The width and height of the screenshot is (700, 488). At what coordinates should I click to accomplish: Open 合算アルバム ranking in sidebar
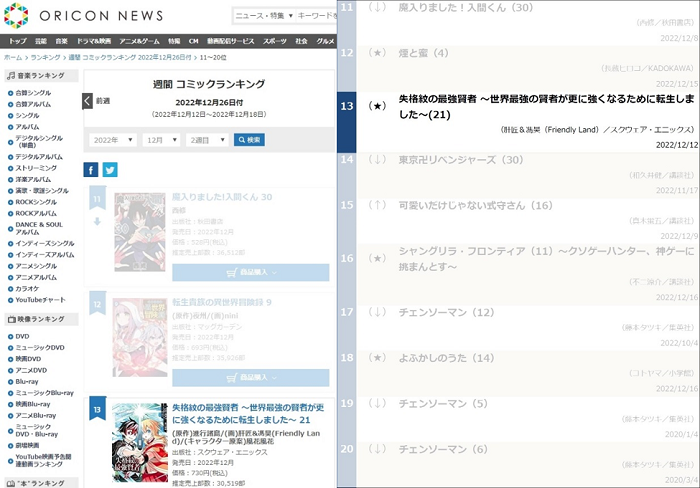tap(33, 104)
